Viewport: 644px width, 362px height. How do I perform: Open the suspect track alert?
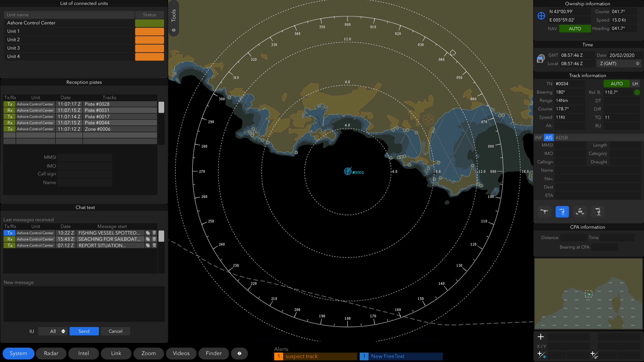click(316, 356)
